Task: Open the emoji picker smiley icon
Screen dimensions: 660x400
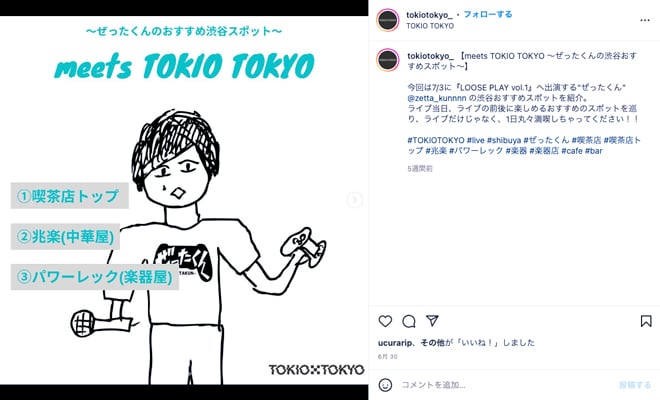Action: pos(385,385)
